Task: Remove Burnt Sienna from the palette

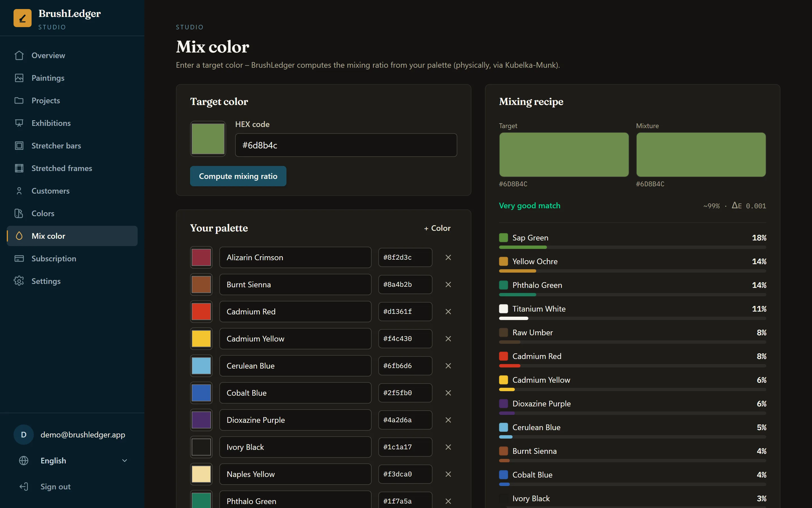Action: tap(448, 284)
